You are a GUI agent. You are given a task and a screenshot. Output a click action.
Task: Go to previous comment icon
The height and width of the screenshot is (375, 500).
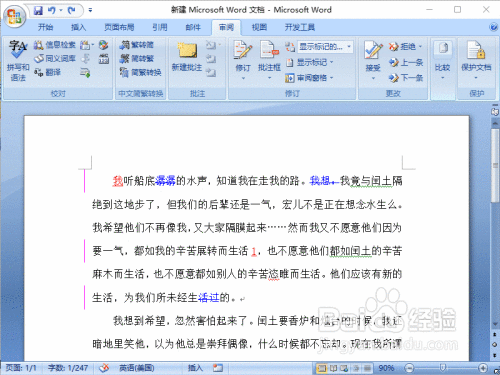pyautogui.click(x=211, y=59)
